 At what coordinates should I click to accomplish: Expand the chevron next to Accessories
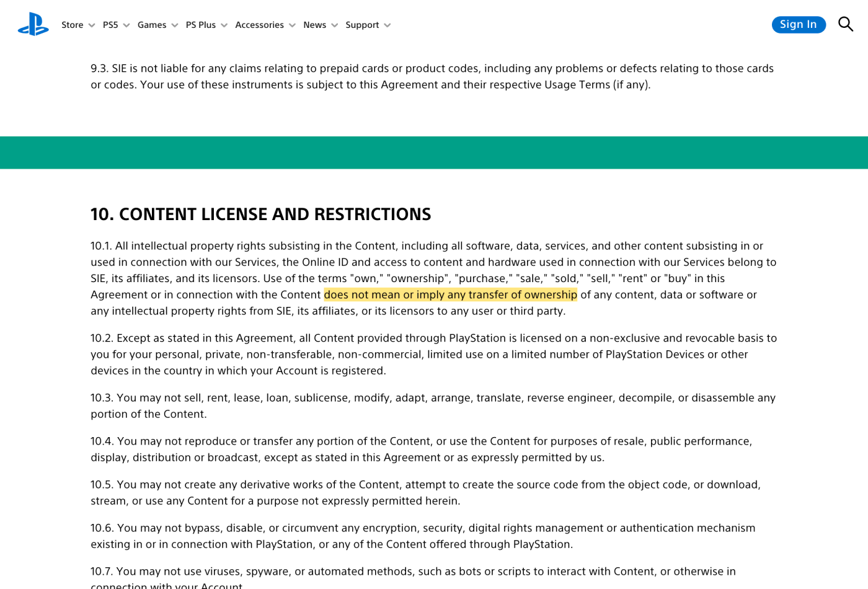293,25
